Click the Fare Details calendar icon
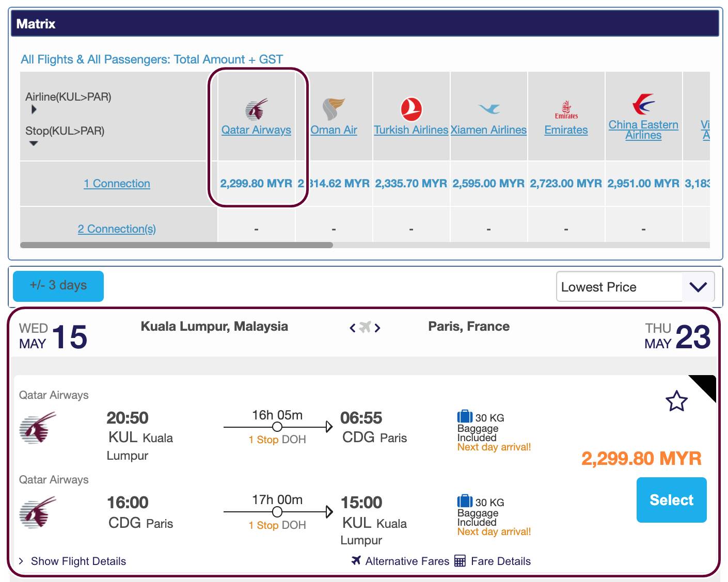This screenshot has height=582, width=728. [x=460, y=561]
